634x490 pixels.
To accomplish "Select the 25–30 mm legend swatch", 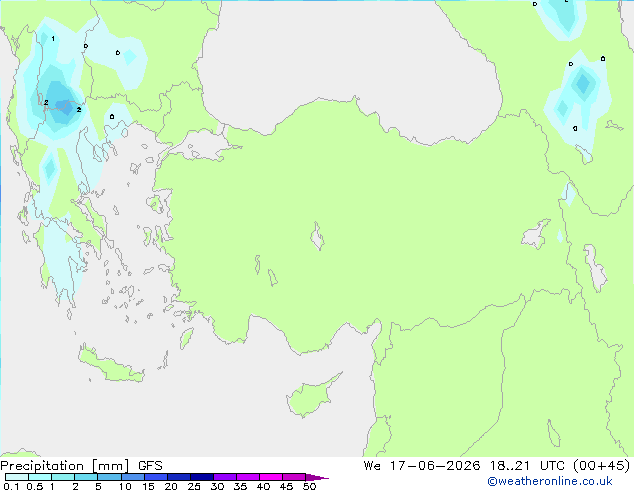I will click(202, 477).
